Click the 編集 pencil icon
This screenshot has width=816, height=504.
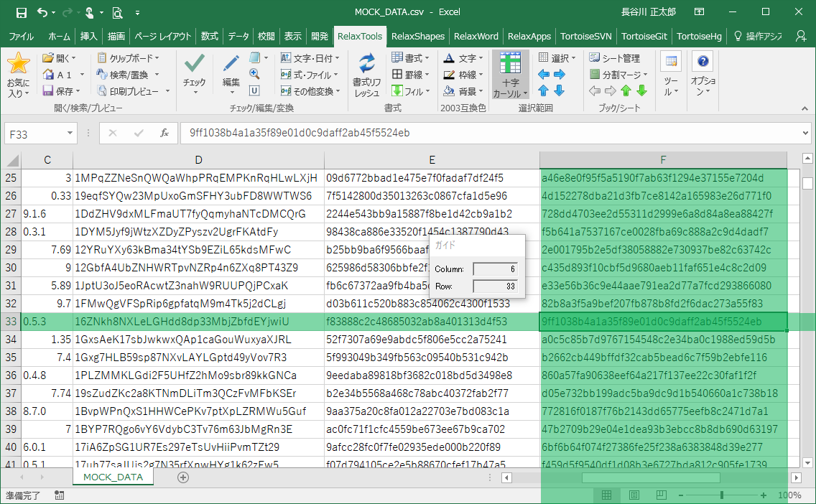coord(231,65)
